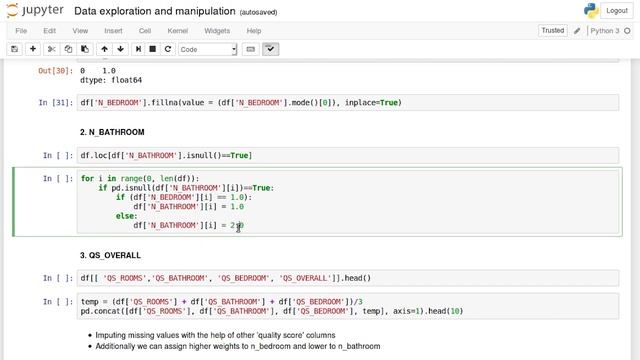The height and width of the screenshot is (360, 640).
Task: Rename notebook title Data exploration and manipulation
Action: [155, 11]
